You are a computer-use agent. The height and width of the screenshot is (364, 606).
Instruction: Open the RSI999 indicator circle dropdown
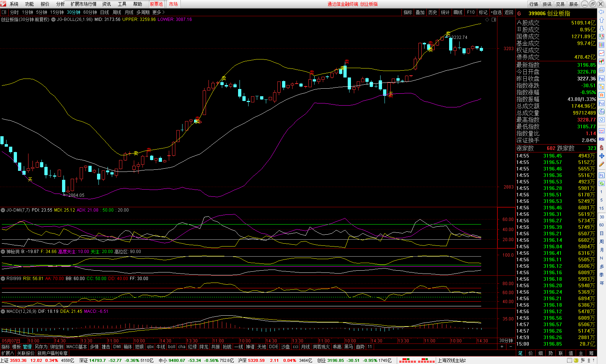[x=3, y=279]
